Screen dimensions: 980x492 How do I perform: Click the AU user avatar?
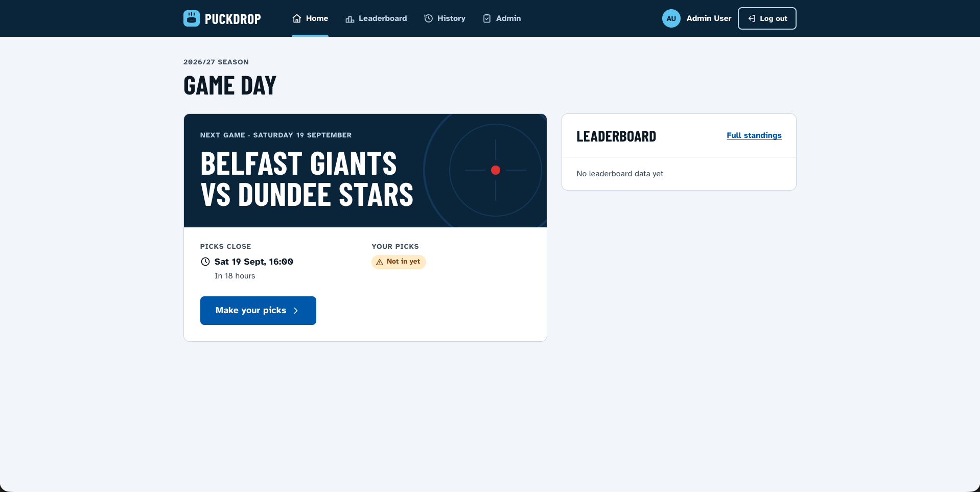pyautogui.click(x=671, y=18)
